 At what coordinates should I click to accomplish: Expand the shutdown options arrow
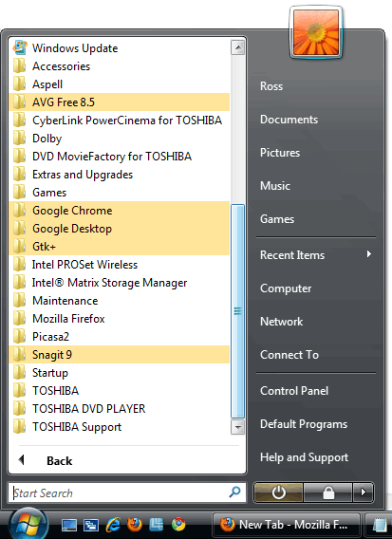pyautogui.click(x=364, y=493)
